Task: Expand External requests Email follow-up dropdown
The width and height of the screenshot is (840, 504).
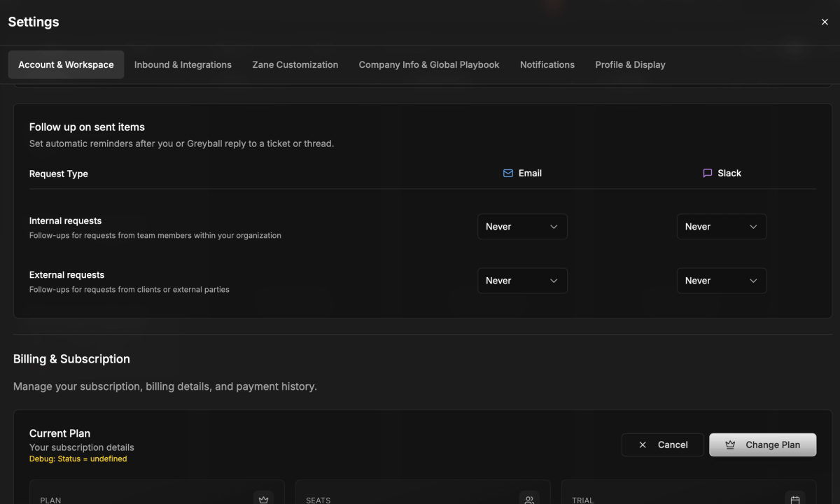Action: coord(522,281)
